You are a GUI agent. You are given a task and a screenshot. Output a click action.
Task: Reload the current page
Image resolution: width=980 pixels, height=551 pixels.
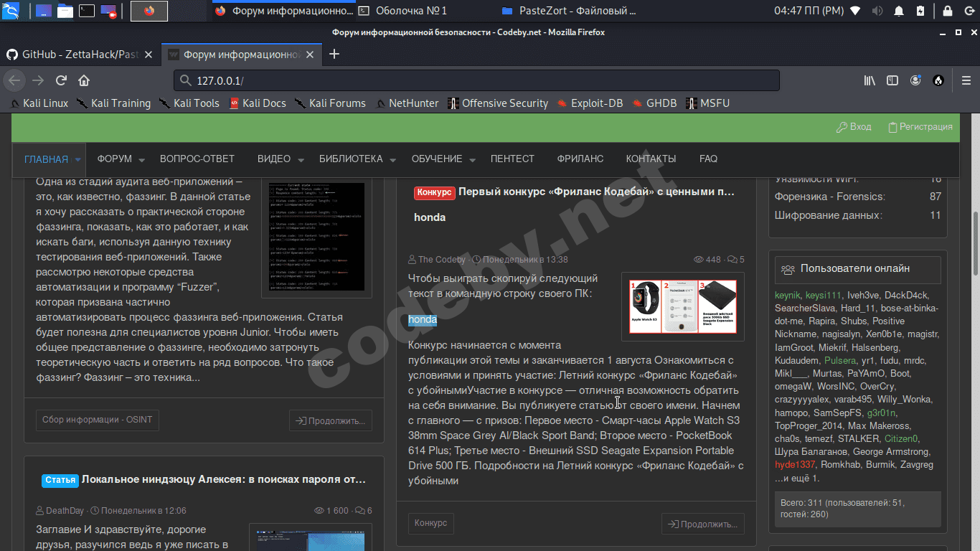[x=61, y=80]
